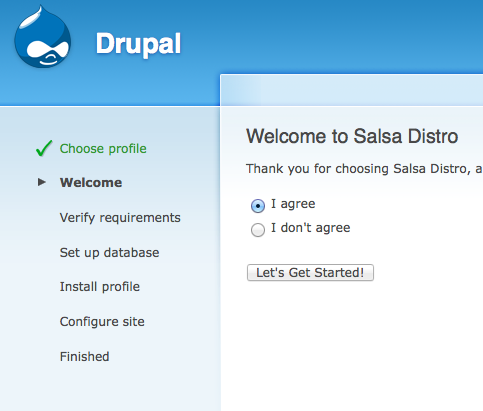483x411 pixels.
Task: Click the black arrow marker beside Welcome
Action: 42,182
